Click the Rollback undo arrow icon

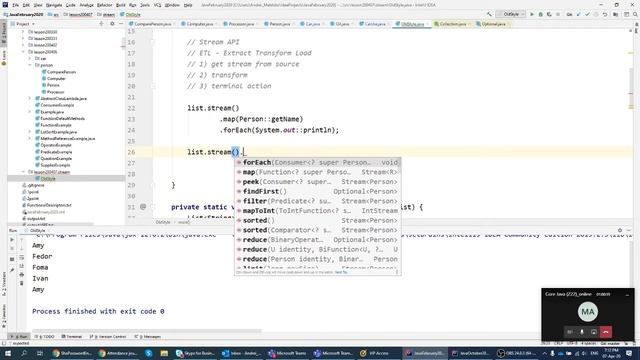pyautogui.click(x=605, y=14)
